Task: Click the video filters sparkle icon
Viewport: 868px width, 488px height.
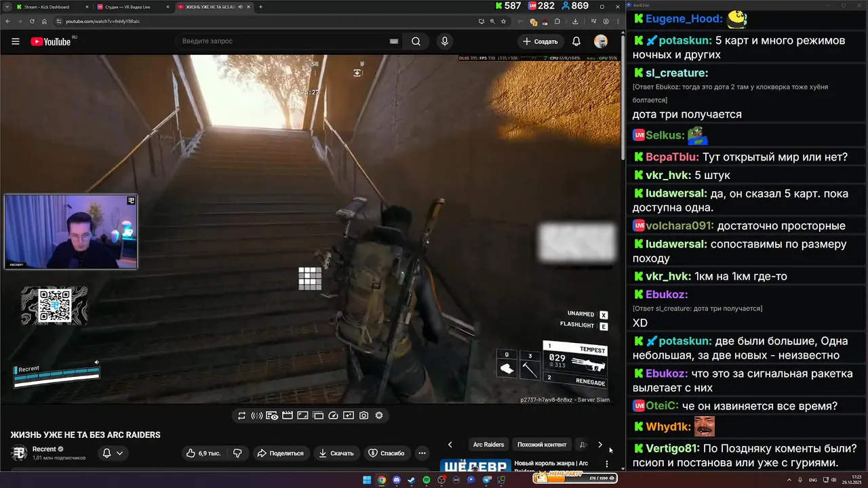Action: point(349,415)
